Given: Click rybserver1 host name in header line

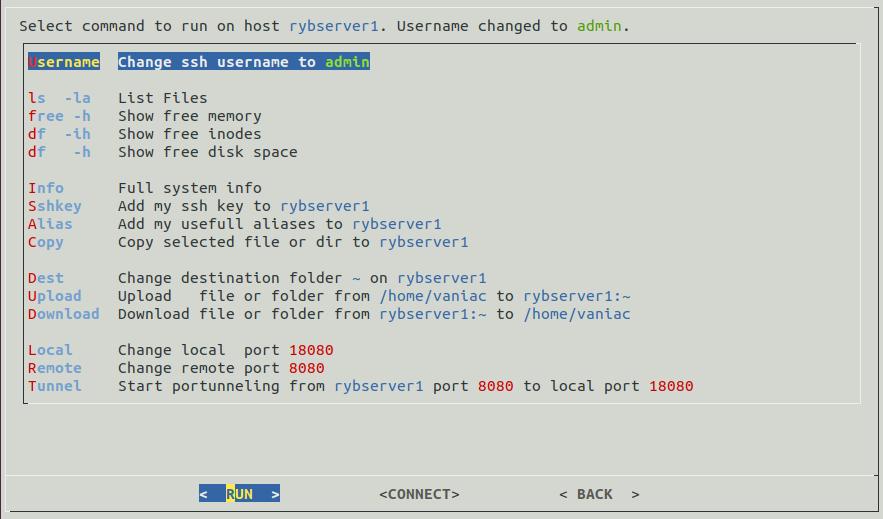Looking at the screenshot, I should 334,26.
